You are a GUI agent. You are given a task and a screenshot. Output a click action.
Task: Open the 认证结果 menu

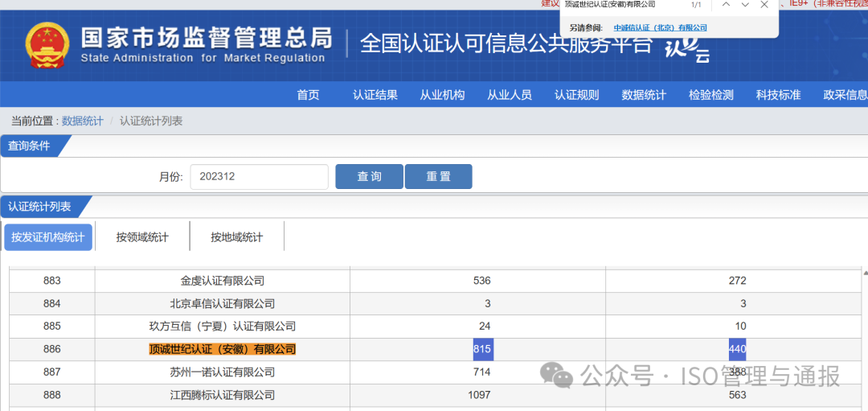click(375, 95)
